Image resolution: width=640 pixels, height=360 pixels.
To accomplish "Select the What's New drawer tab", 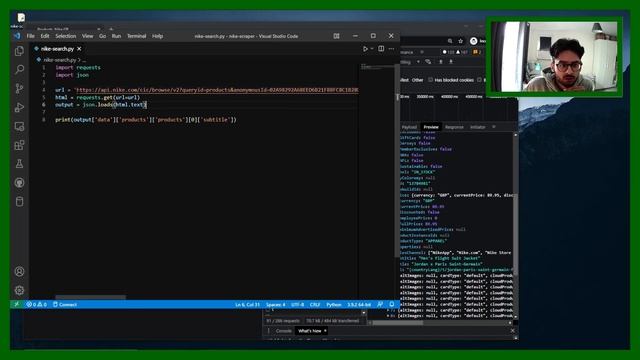I will (x=310, y=331).
